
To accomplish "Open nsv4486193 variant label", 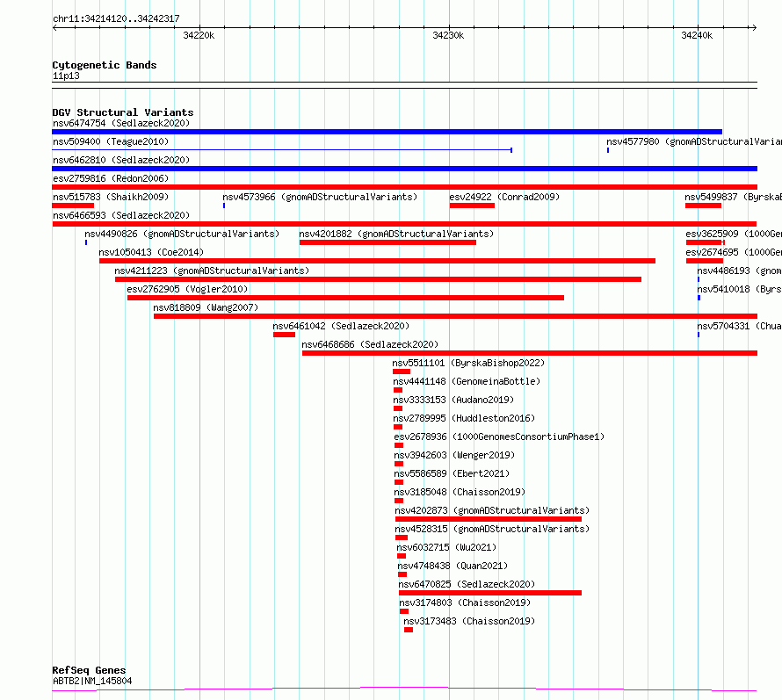I will [x=739, y=271].
